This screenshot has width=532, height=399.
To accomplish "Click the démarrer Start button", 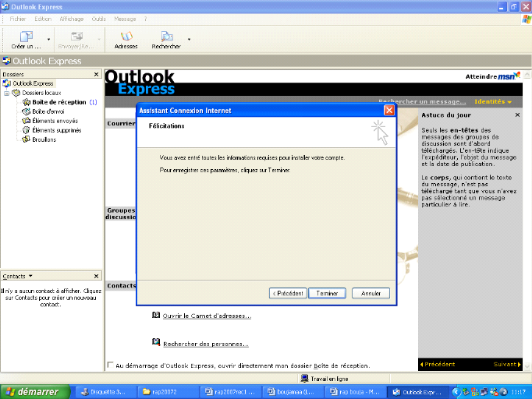I will (x=31, y=391).
